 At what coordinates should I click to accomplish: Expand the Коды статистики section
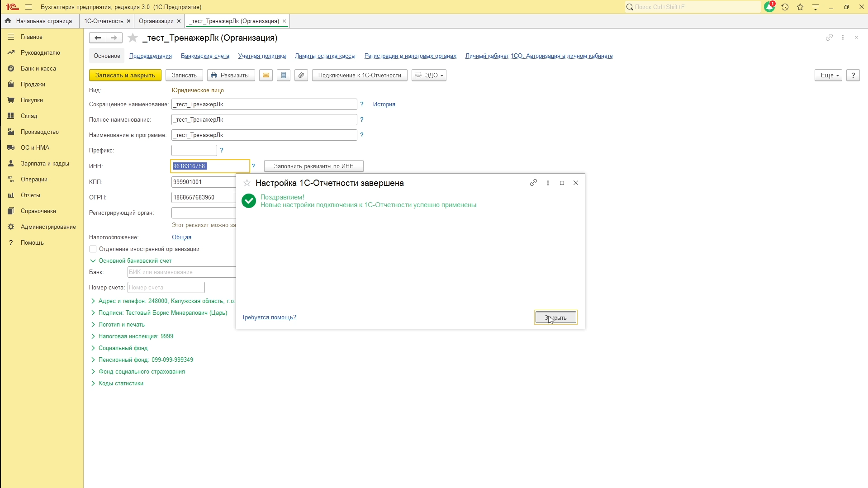tap(121, 383)
